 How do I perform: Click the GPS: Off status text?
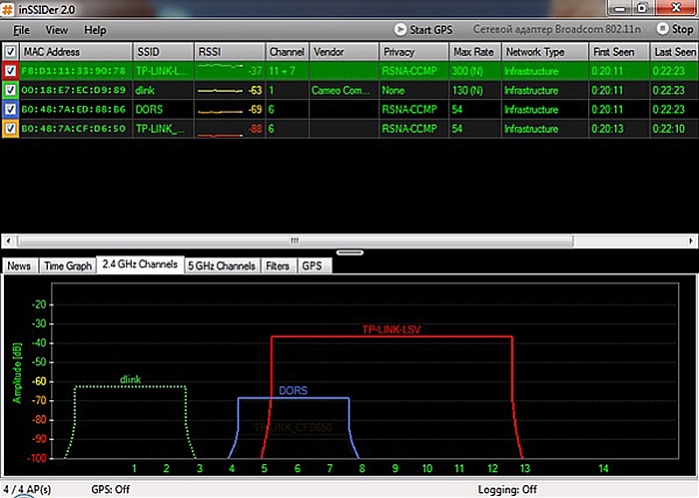(x=111, y=490)
